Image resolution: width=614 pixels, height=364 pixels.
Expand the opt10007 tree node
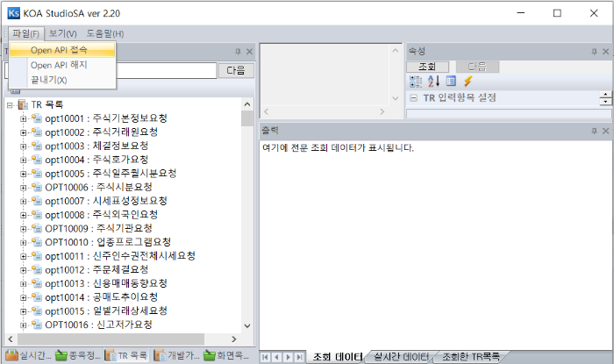click(x=24, y=201)
